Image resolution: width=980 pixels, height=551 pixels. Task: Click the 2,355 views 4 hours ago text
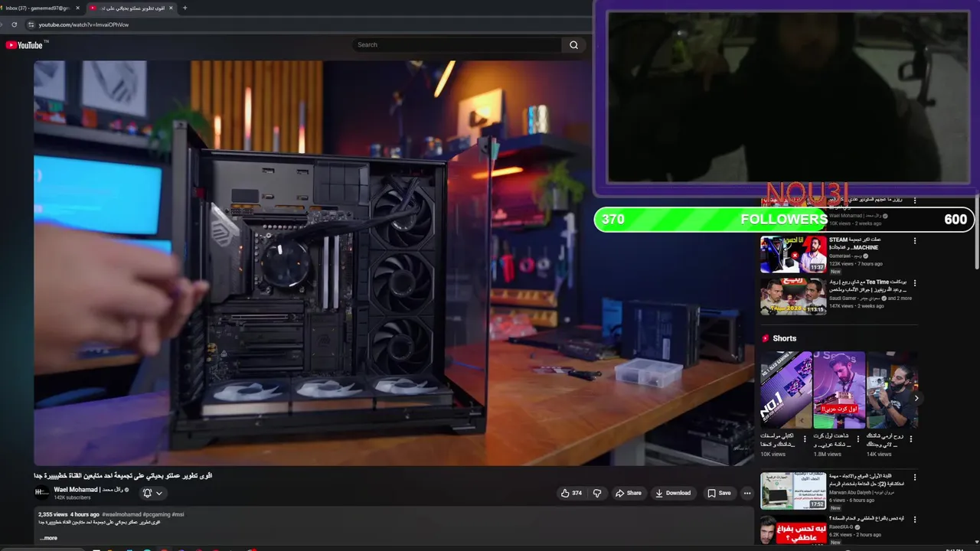click(69, 514)
